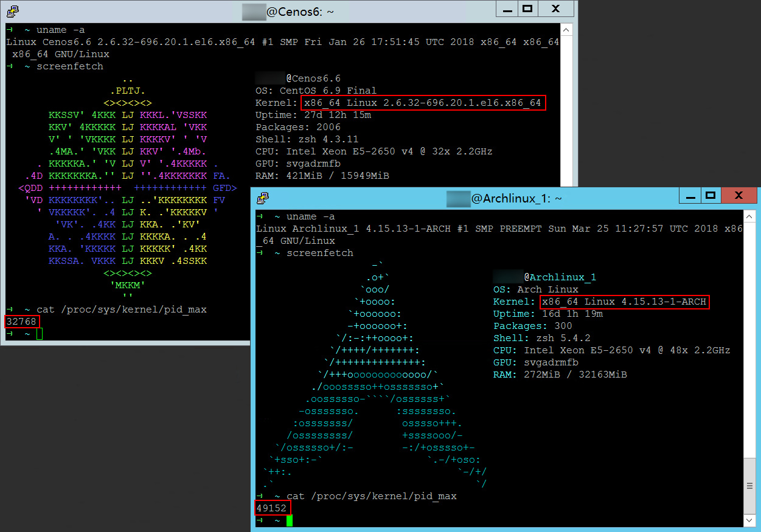Viewport: 761px width, 532px height.
Task: Click 'Packages: 2006' in Cenos6 window
Action: point(298,127)
